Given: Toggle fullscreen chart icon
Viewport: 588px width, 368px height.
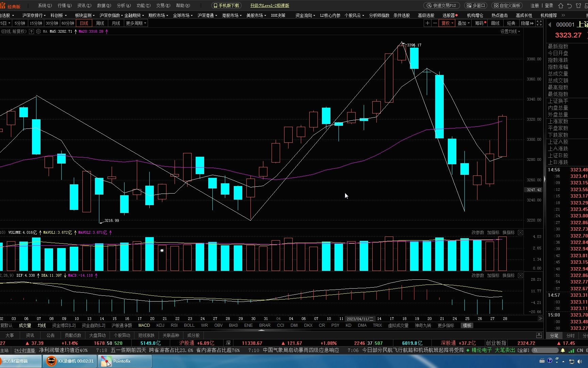Looking at the screenshot, I should 539,23.
